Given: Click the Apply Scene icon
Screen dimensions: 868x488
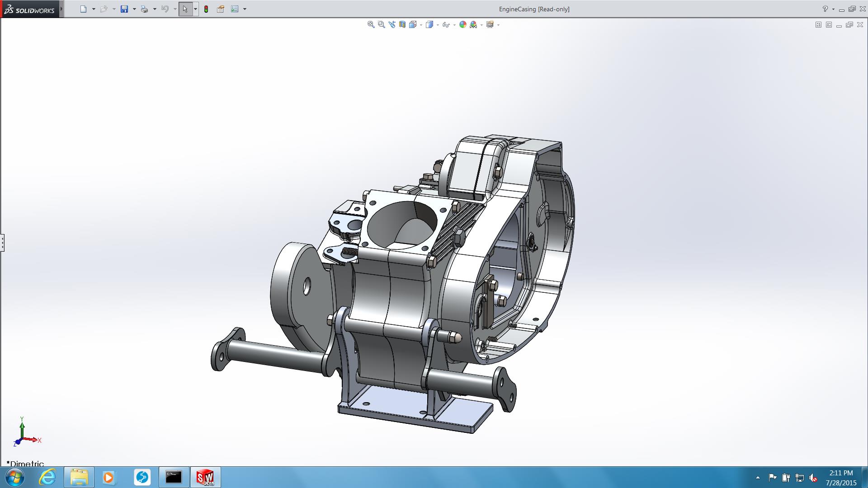Looking at the screenshot, I should point(473,25).
